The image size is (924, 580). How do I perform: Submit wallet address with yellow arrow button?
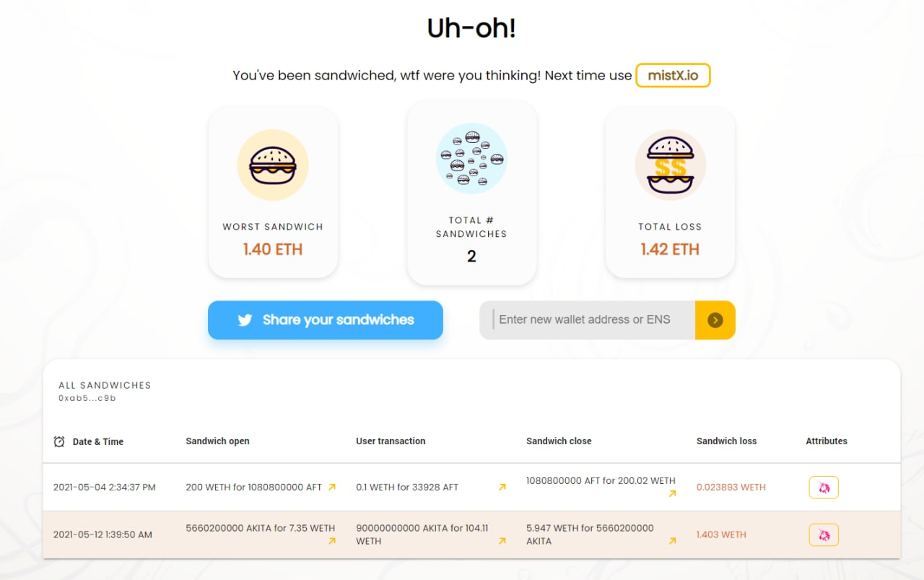point(715,320)
